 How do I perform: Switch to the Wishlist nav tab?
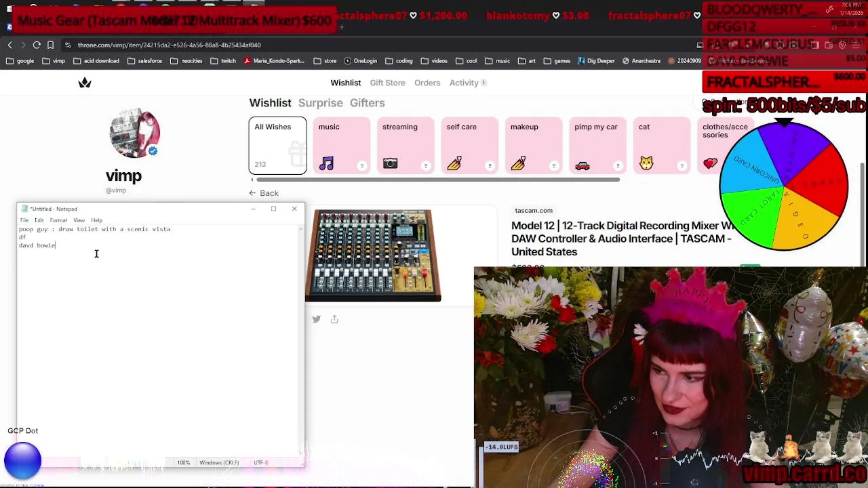point(346,83)
